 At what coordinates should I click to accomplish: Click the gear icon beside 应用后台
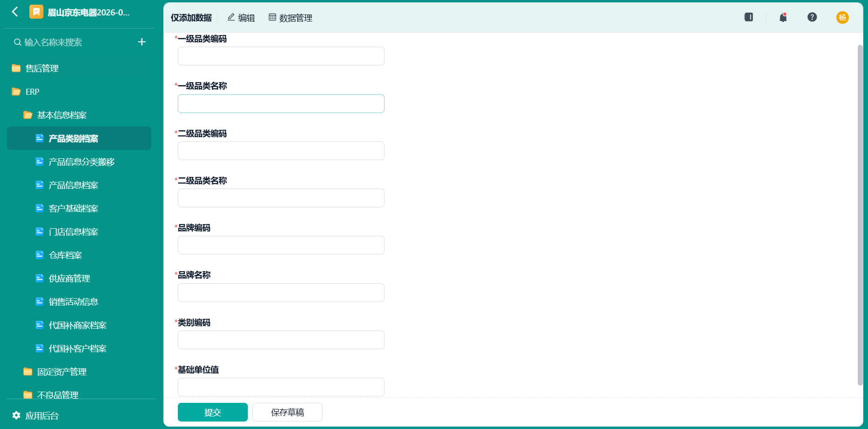click(16, 415)
